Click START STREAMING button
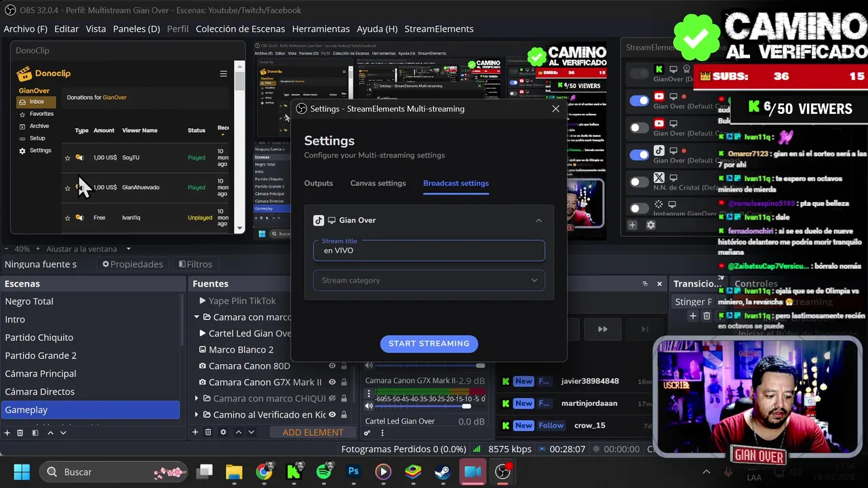The height and width of the screenshot is (488, 868). [x=429, y=344]
